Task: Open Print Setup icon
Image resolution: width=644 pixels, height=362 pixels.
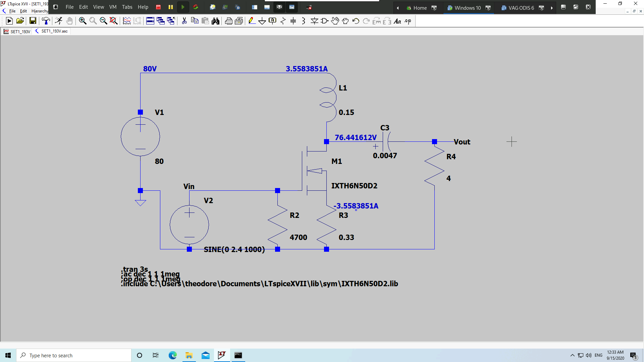Action: [x=239, y=21]
